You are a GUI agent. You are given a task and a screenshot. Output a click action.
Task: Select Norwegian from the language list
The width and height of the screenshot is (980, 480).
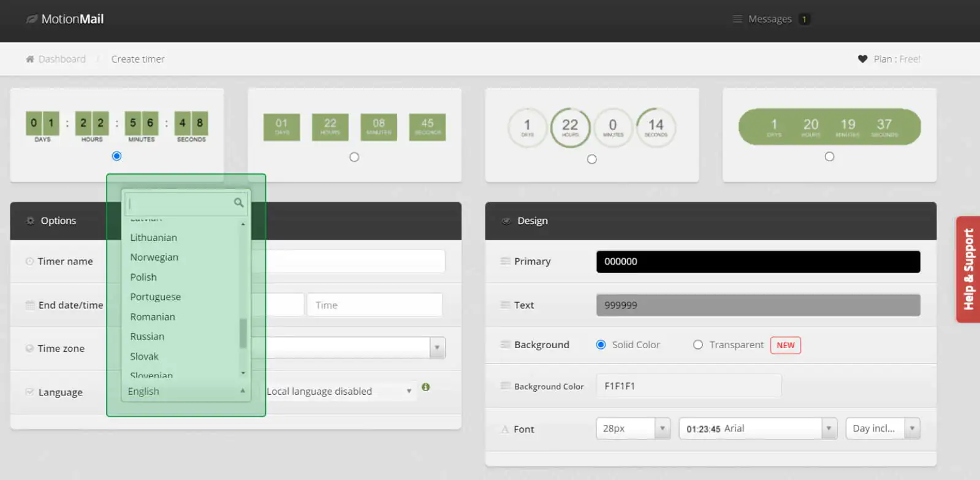tap(154, 257)
